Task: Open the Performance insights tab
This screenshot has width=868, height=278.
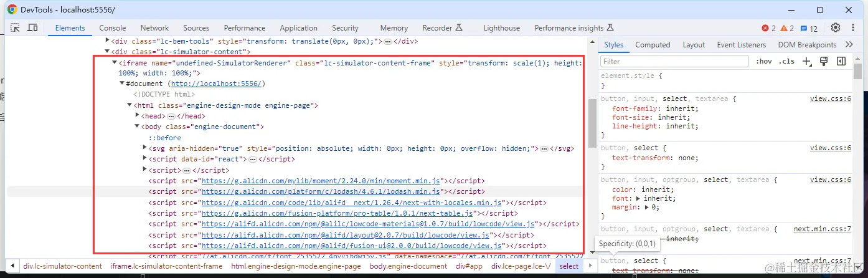Action: 574,28
